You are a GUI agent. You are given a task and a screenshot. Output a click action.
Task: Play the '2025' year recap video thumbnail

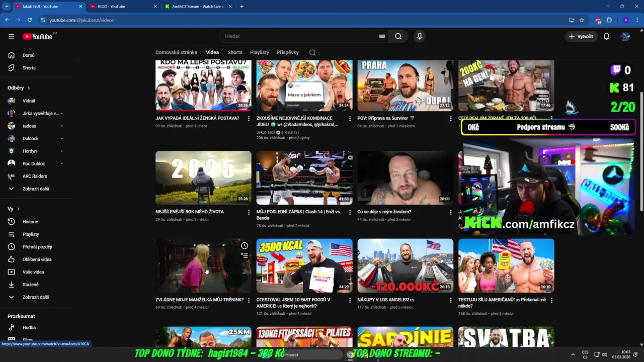(x=203, y=177)
